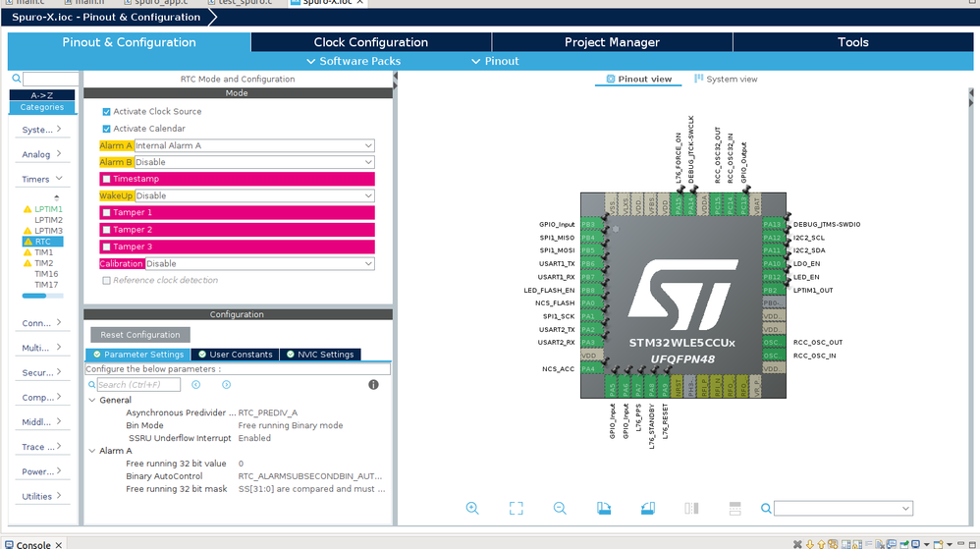
Task: Click the vertical split view icon
Action: click(691, 509)
